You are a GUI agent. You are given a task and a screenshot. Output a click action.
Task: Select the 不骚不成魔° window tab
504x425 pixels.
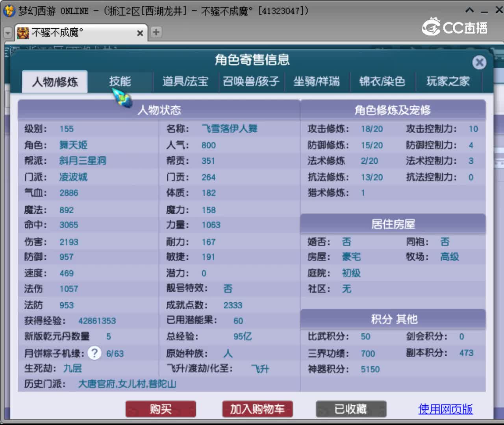[81, 33]
